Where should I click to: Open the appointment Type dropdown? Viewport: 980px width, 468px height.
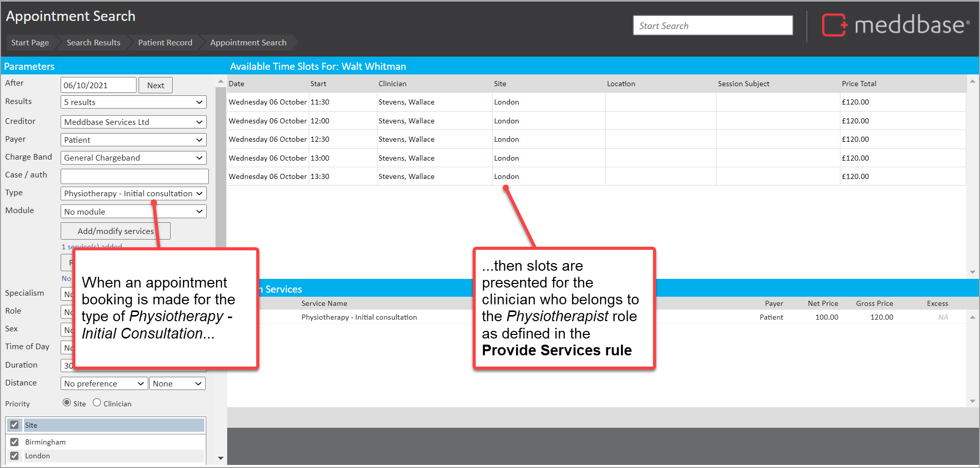tap(133, 194)
